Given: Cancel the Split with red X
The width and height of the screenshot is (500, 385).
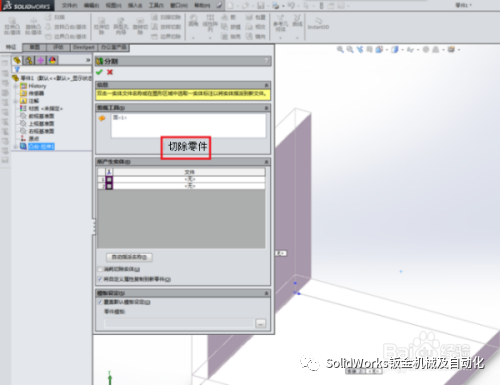Looking at the screenshot, I should tap(110, 72).
